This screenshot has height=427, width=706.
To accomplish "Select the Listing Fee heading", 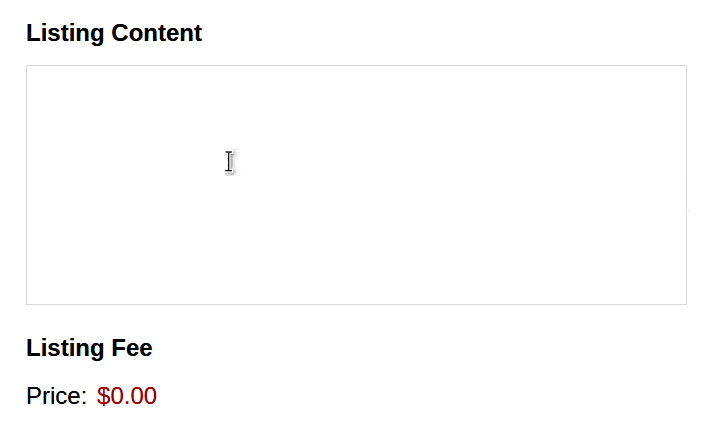I will [89, 348].
